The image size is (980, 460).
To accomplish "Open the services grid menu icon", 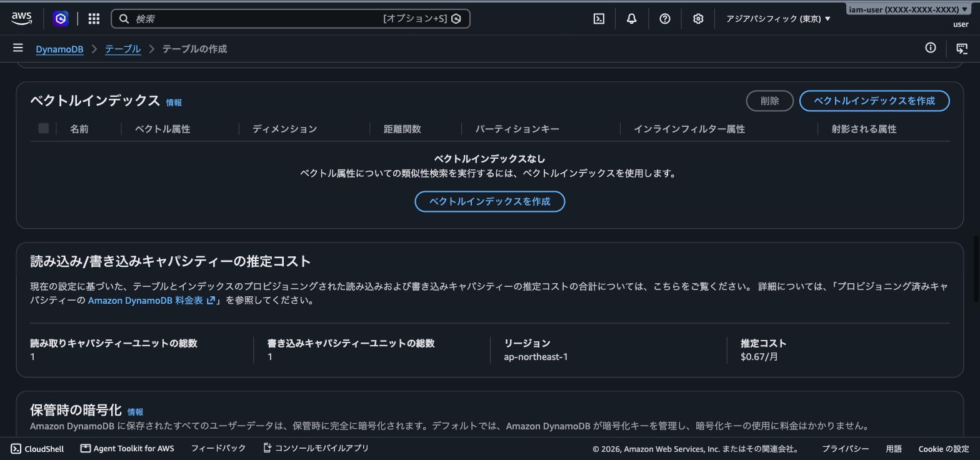I will pos(94,19).
